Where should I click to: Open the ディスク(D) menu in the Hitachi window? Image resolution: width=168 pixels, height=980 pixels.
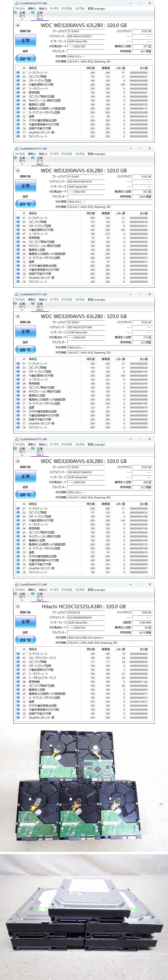point(67,590)
